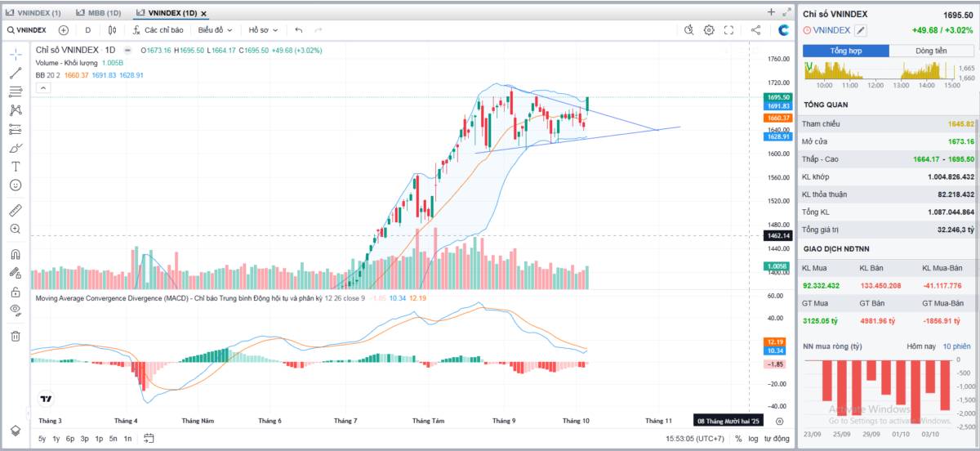Image resolution: width=980 pixels, height=451 pixels.
Task: Open the candlestick chart type selector
Action: coord(113,30)
